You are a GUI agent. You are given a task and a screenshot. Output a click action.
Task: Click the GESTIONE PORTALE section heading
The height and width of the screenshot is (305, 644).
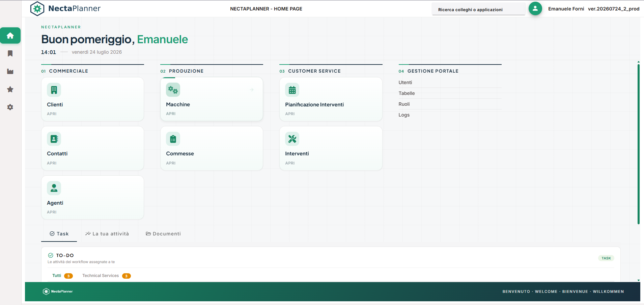click(433, 71)
